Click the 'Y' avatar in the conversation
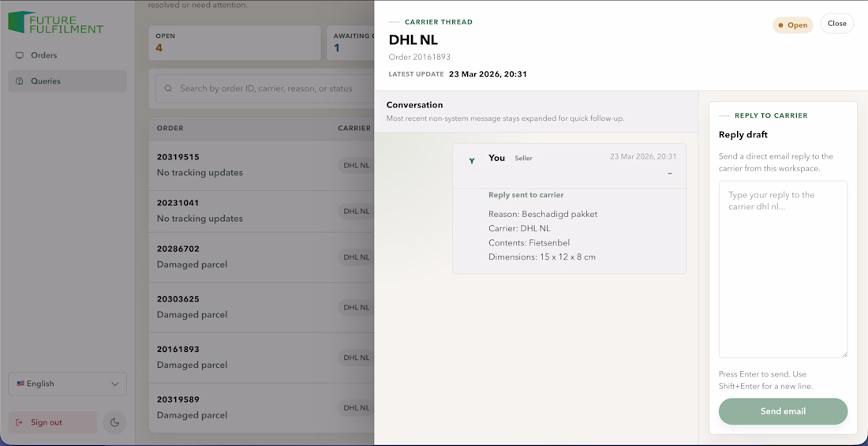The height and width of the screenshot is (446, 868). click(x=472, y=161)
